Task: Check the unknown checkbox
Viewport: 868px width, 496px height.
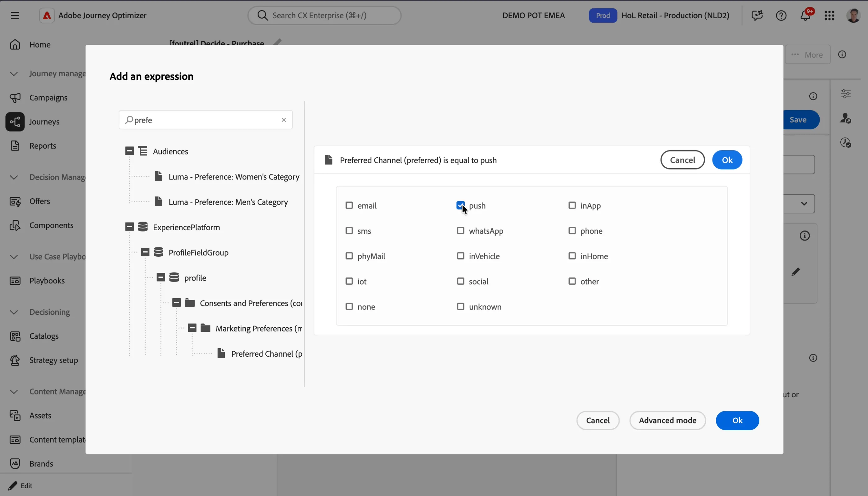Action: coord(460,307)
